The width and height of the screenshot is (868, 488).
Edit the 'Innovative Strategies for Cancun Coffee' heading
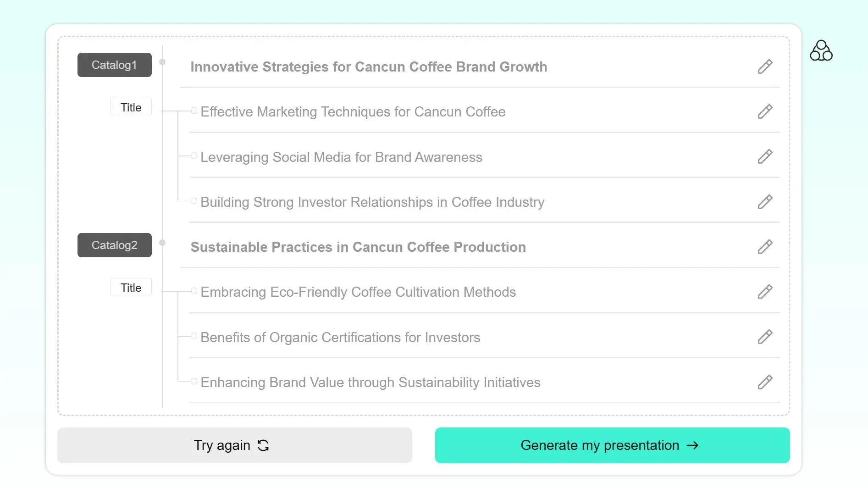point(765,67)
